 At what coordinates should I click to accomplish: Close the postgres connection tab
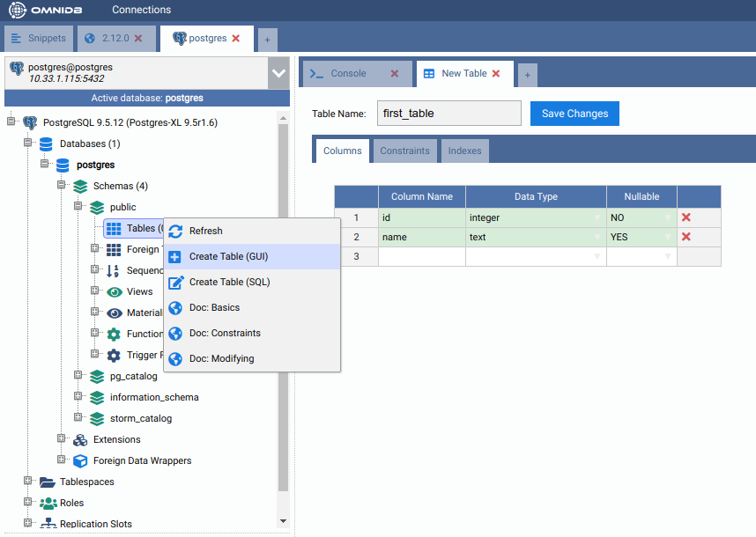pyautogui.click(x=235, y=39)
